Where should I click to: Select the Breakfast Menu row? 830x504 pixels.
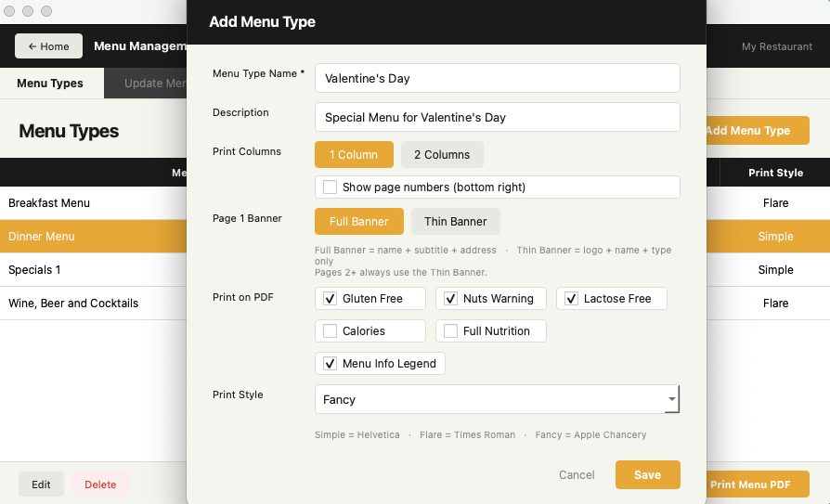coord(93,202)
